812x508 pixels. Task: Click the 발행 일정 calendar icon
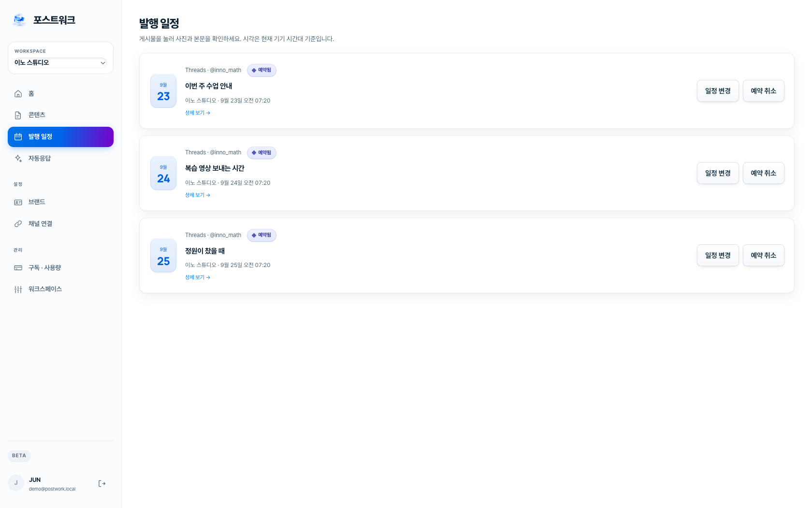click(18, 137)
